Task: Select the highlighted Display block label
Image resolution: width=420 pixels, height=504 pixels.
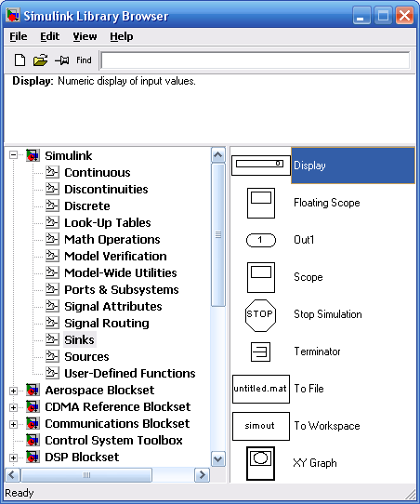Action: tap(353, 166)
